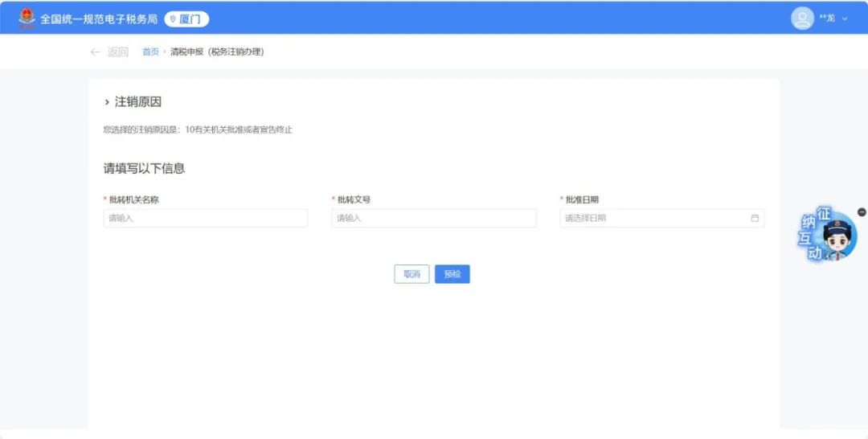Focus the 批转机关名称 input field
The width and height of the screenshot is (868, 439).
[205, 218]
